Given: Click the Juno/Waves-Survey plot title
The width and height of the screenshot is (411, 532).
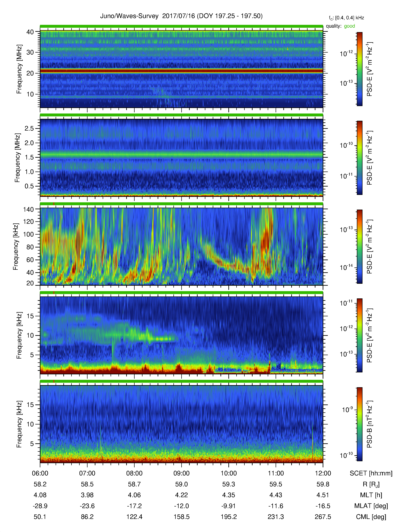Looking at the screenshot, I should (x=181, y=16).
